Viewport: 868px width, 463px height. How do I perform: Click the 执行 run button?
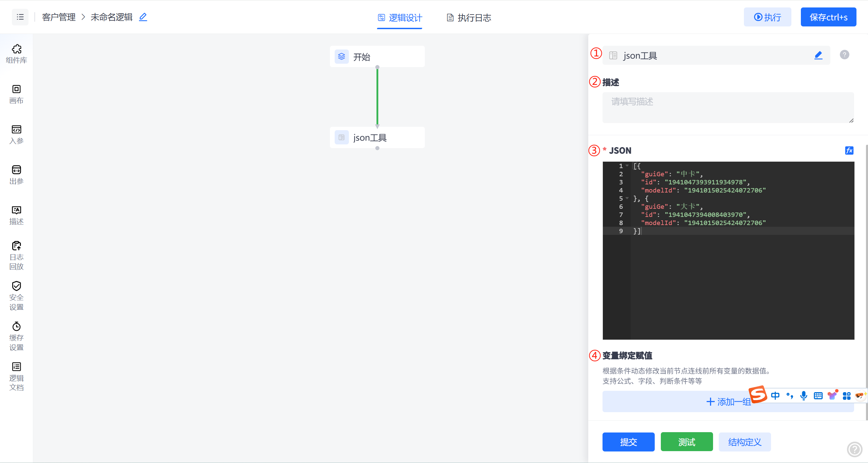pyautogui.click(x=767, y=17)
